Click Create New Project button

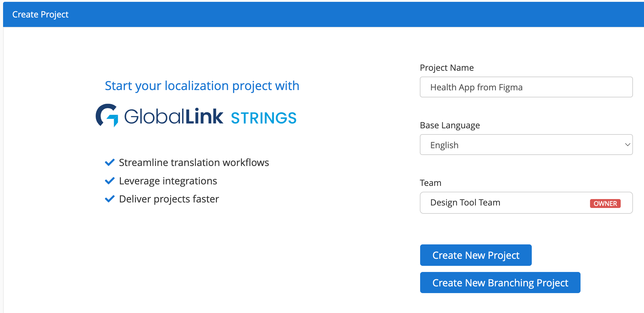pos(476,255)
